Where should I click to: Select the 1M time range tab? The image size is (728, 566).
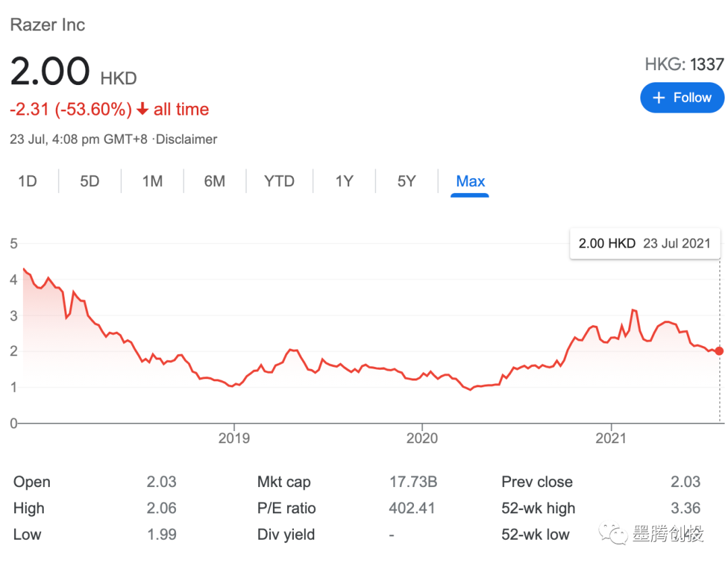(x=152, y=181)
